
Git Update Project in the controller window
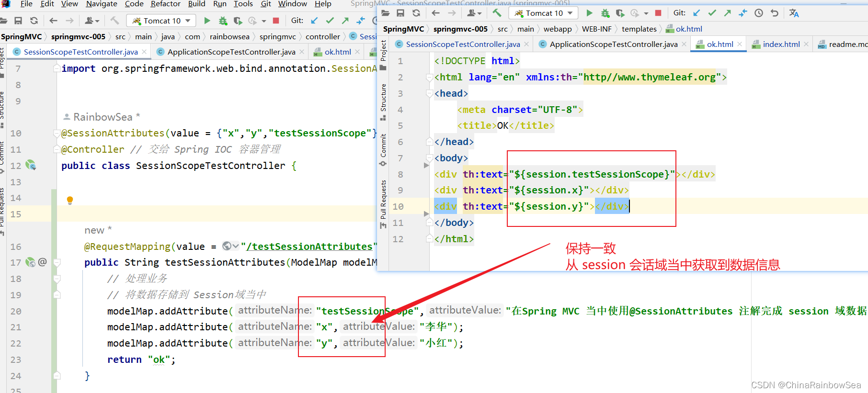point(314,21)
